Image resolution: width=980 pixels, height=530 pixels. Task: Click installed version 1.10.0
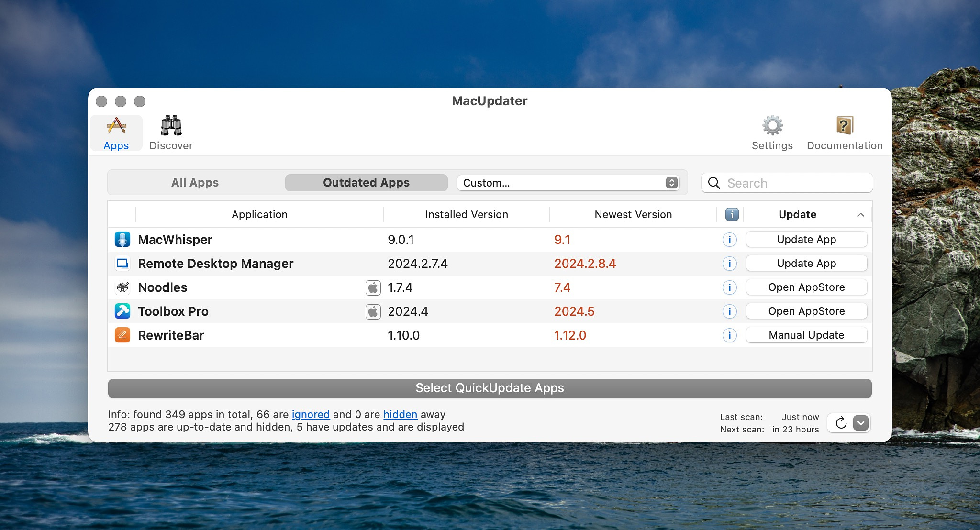403,335
